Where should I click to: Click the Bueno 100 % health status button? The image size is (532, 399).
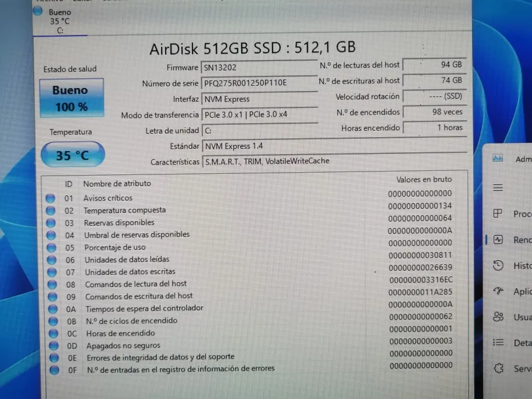pos(71,98)
